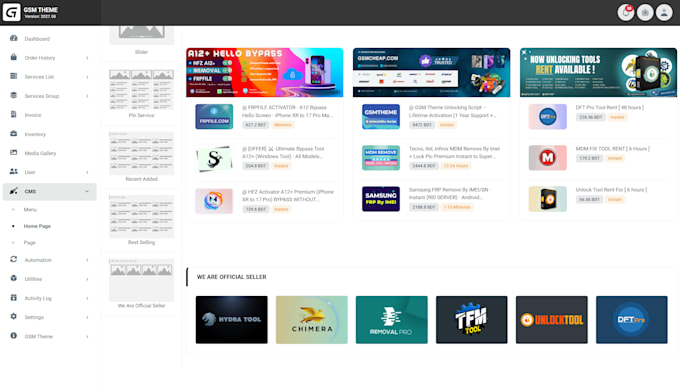Image resolution: width=680 pixels, height=387 pixels.
Task: Click the Ultimate Bypass Tool S icon
Action: pyautogui.click(x=214, y=158)
